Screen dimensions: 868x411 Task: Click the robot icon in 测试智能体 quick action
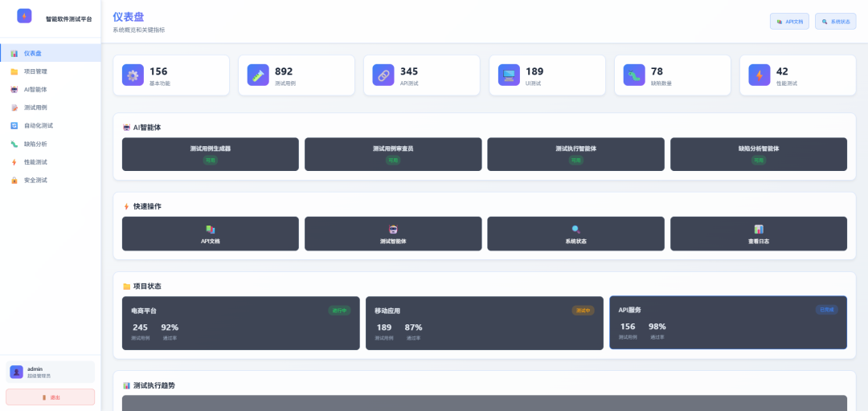393,229
